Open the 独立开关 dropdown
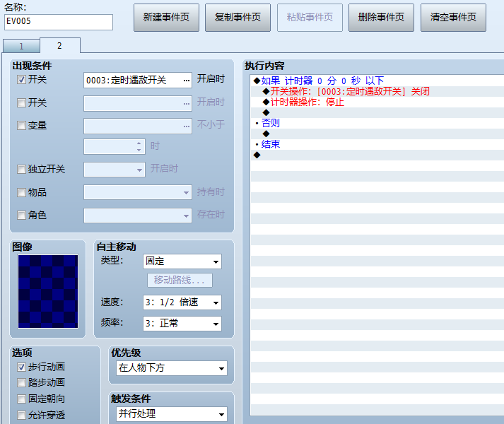504x424 pixels. 114,170
